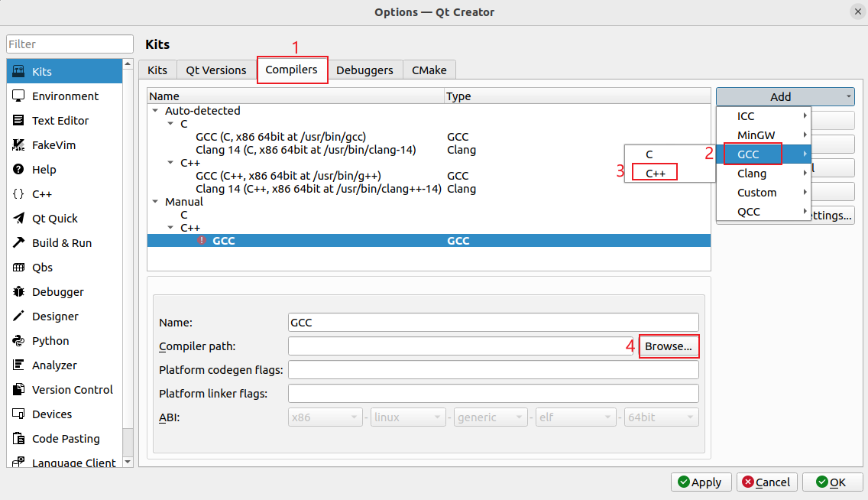Select the manual GCC compiler row
Viewport: 868px width, 500px height.
429,240
